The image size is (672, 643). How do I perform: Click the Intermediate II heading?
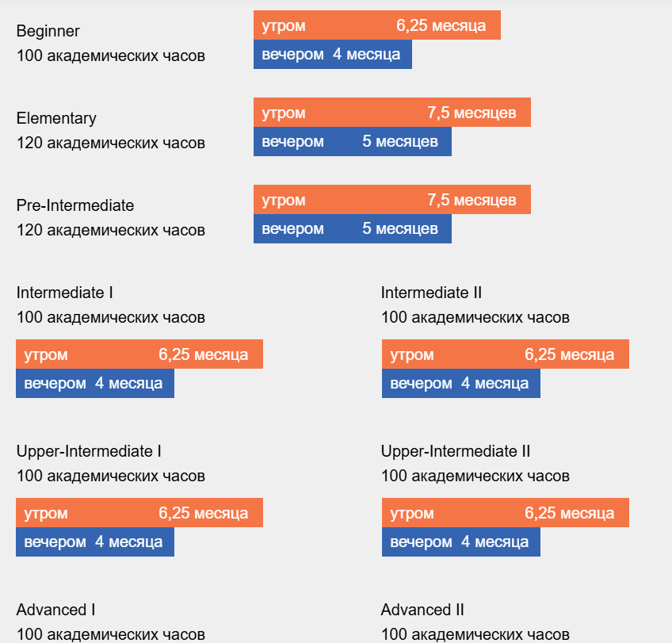432,293
